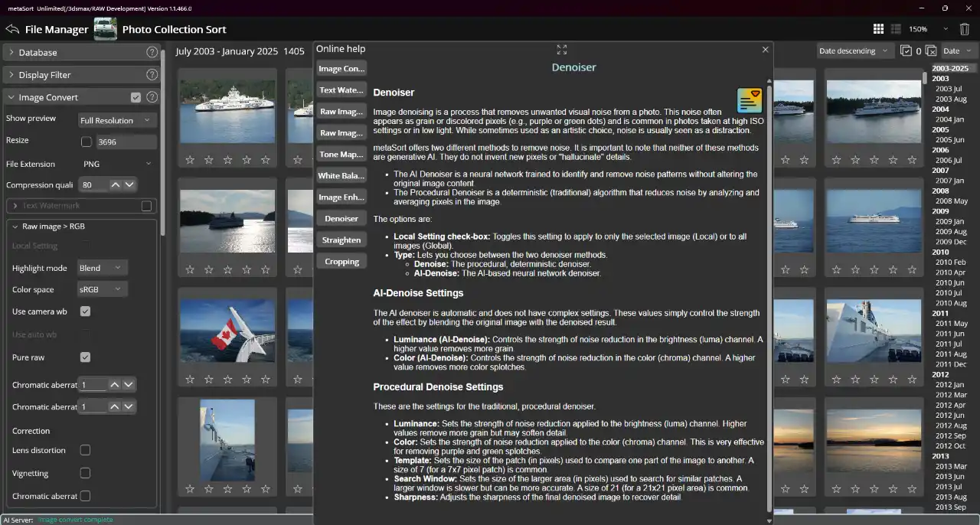Expand Online help window to full screen
Screen dimensions: 980x525
click(x=561, y=49)
